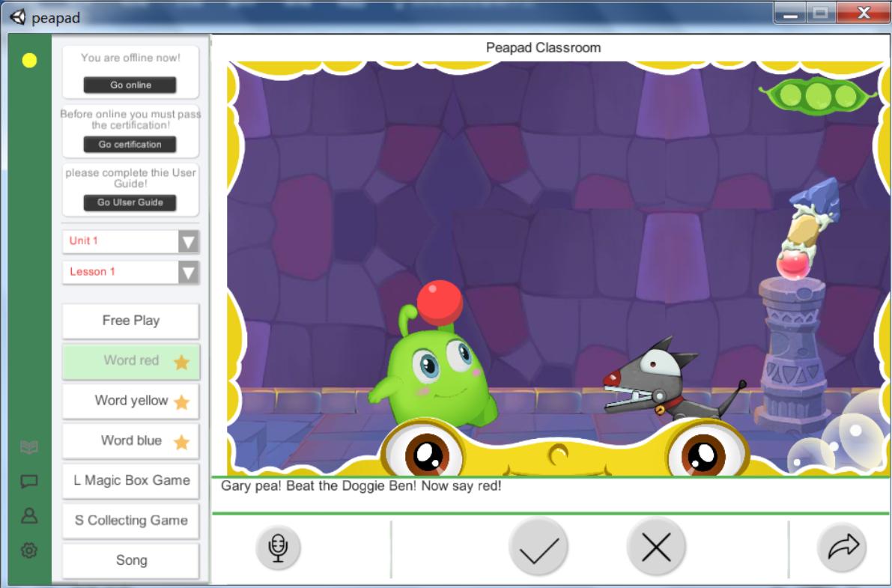Click the Go online button

click(x=130, y=85)
